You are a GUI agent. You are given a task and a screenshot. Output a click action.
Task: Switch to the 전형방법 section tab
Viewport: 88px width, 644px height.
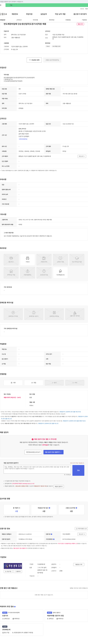[68, 20]
